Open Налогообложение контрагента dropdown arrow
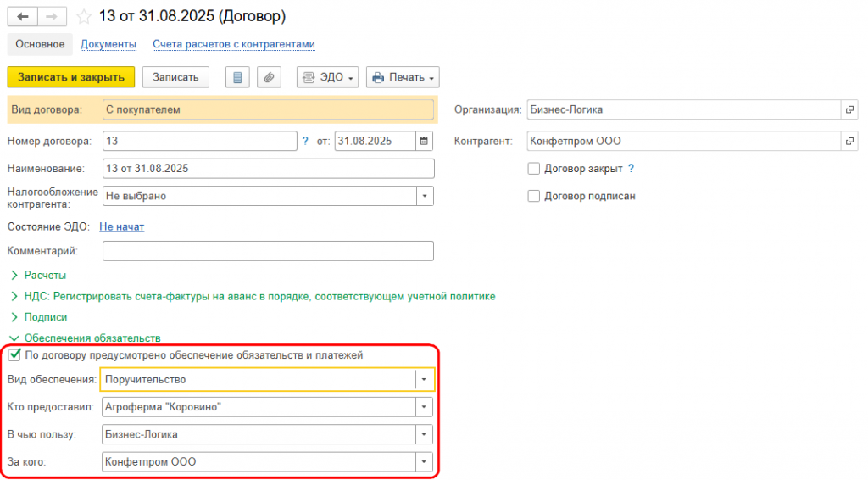The height and width of the screenshot is (480, 868). 426,196
